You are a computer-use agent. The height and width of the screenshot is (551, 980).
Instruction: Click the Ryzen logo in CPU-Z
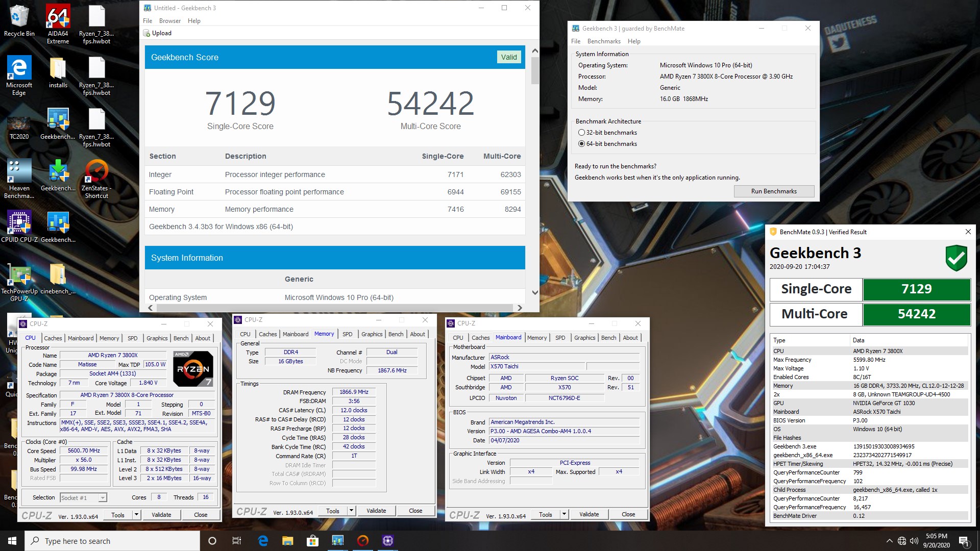tap(193, 368)
